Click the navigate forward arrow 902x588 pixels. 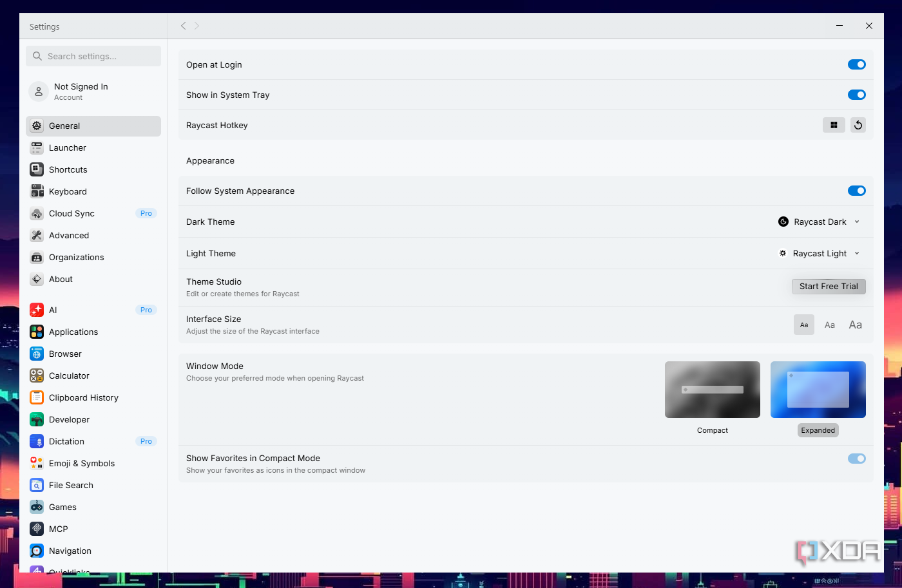197,26
